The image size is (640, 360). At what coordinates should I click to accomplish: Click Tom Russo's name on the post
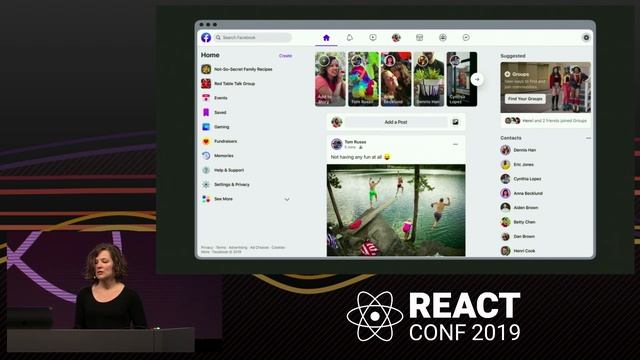point(355,142)
